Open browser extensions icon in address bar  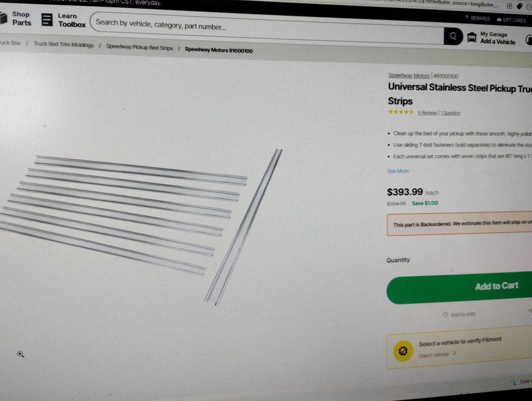pyautogui.click(x=509, y=6)
